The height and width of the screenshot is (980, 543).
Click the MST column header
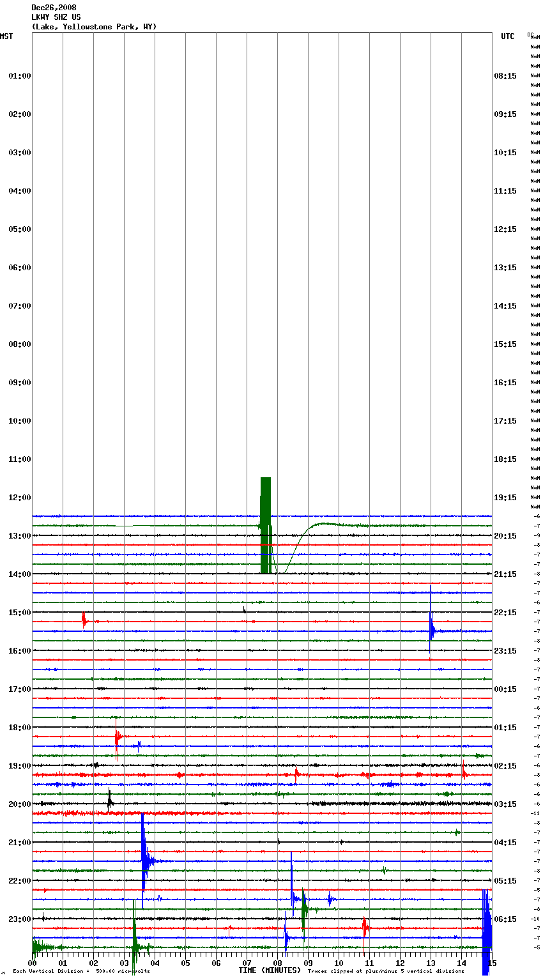[6, 36]
